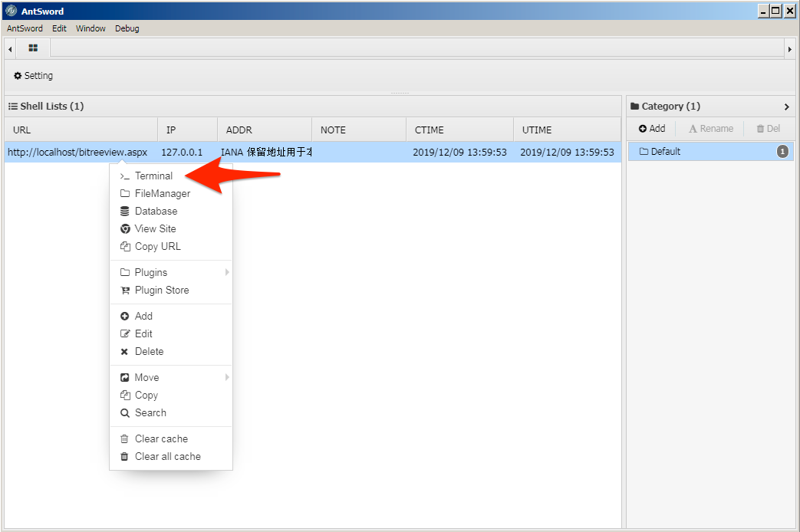Select the Default category folder
This screenshot has width=800, height=532.
(710, 152)
